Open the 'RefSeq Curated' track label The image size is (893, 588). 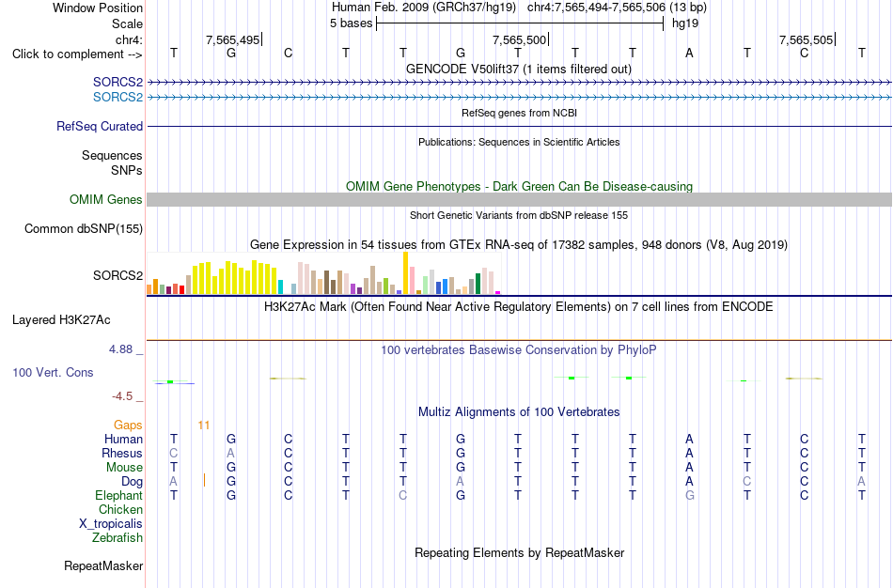[100, 127]
